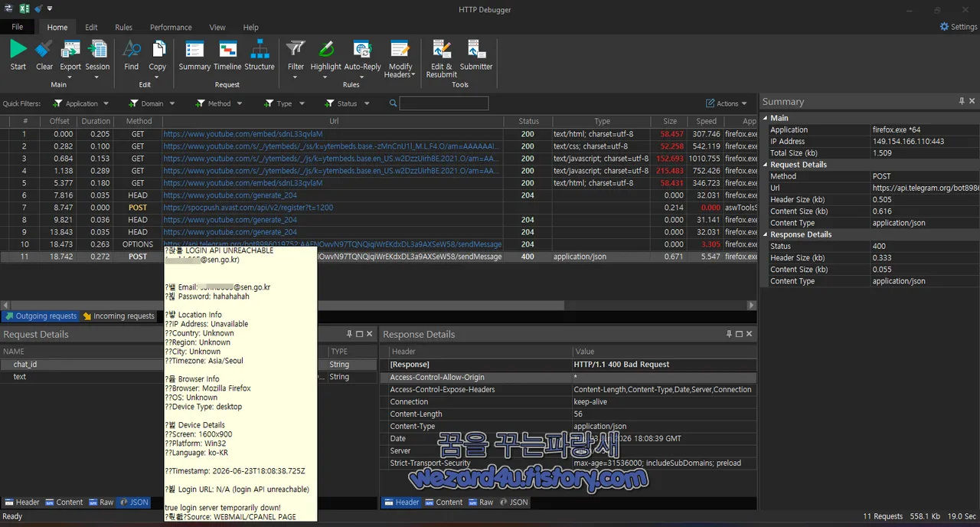The width and height of the screenshot is (980, 527).
Task: Select the Outgoing requests tab
Action: click(41, 316)
